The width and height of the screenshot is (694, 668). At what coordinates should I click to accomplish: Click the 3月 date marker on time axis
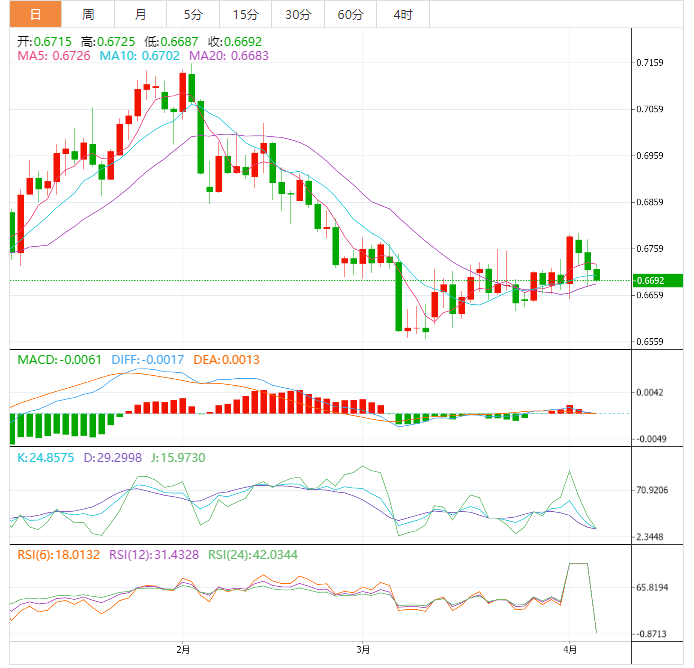click(x=363, y=650)
